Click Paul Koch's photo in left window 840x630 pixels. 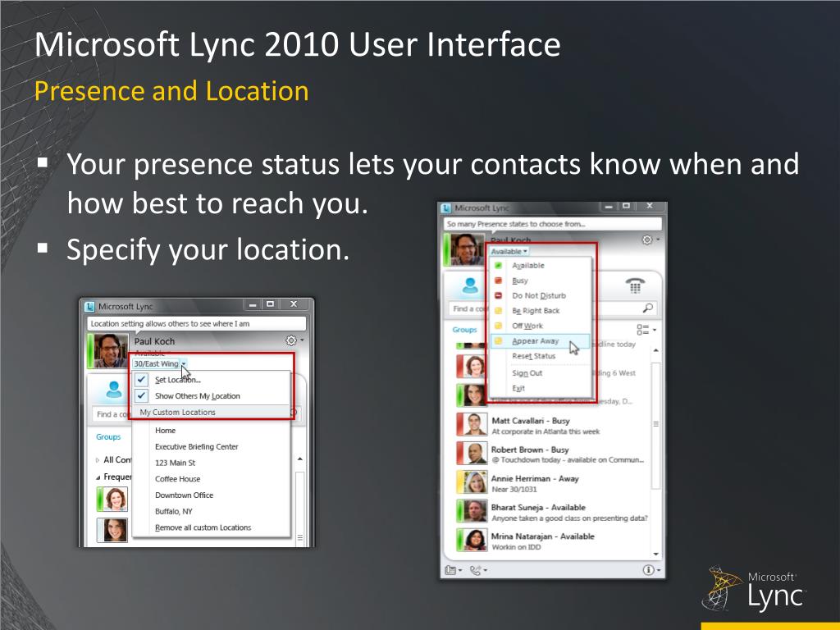point(111,351)
